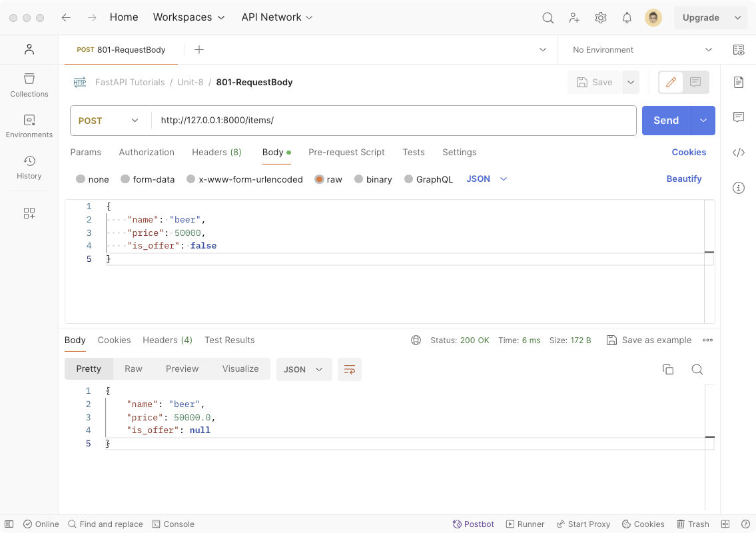The image size is (756, 533).
Task: Click the invite collaborators icon
Action: pos(574,18)
